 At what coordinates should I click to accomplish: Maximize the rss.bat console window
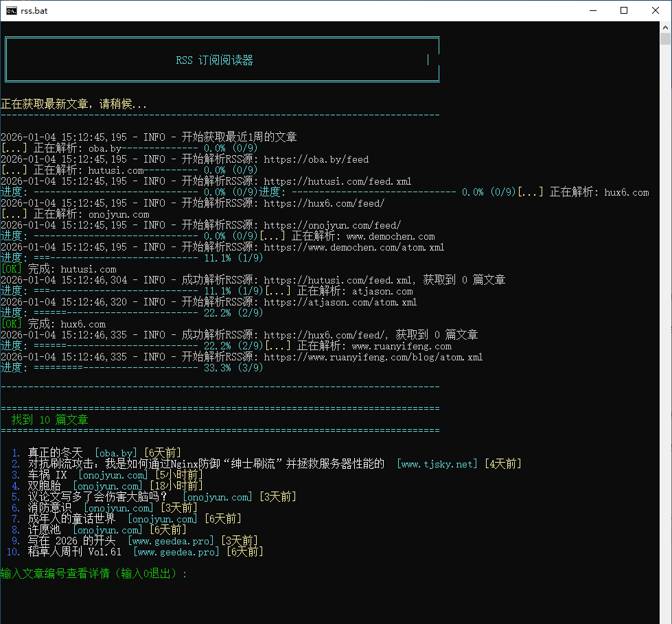tap(624, 10)
